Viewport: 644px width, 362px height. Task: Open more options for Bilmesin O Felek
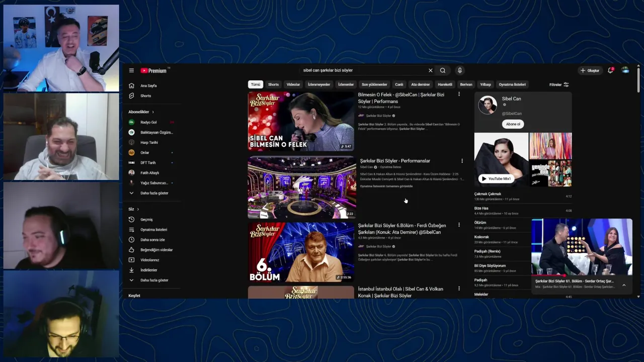[x=459, y=94]
